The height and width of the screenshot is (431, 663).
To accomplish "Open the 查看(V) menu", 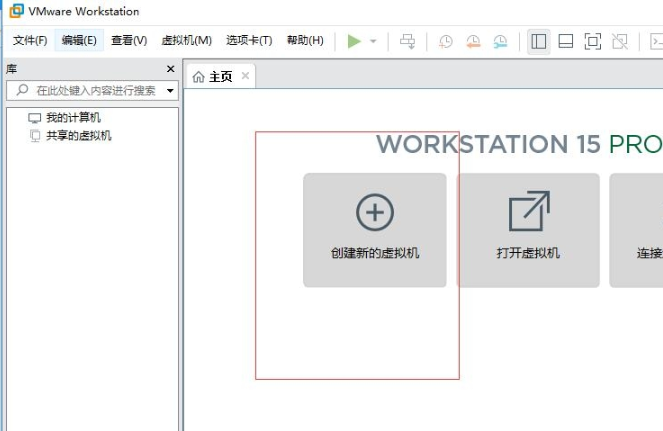I will 129,41.
